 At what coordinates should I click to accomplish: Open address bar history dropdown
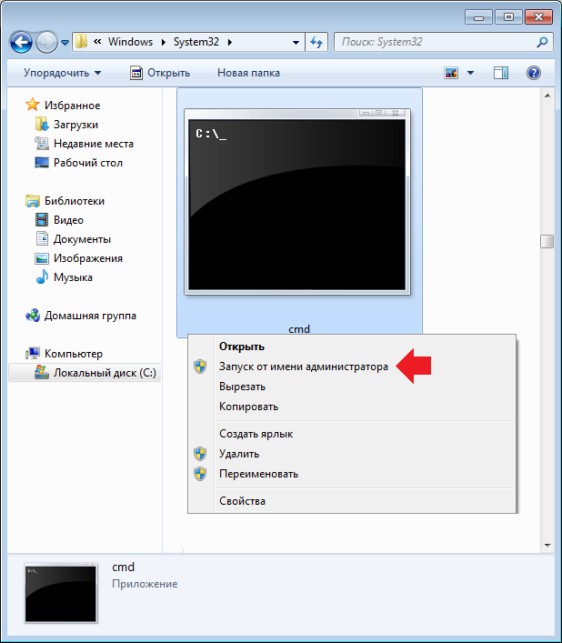296,42
